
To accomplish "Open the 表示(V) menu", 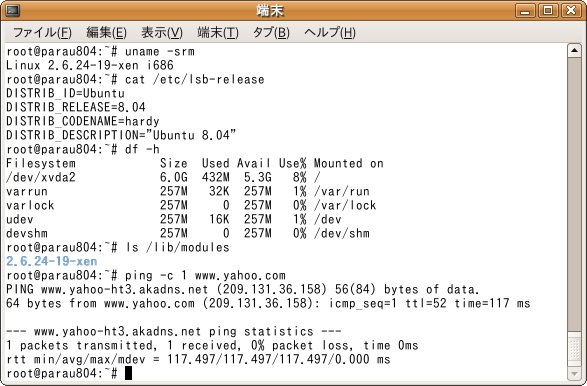I will click(x=162, y=33).
